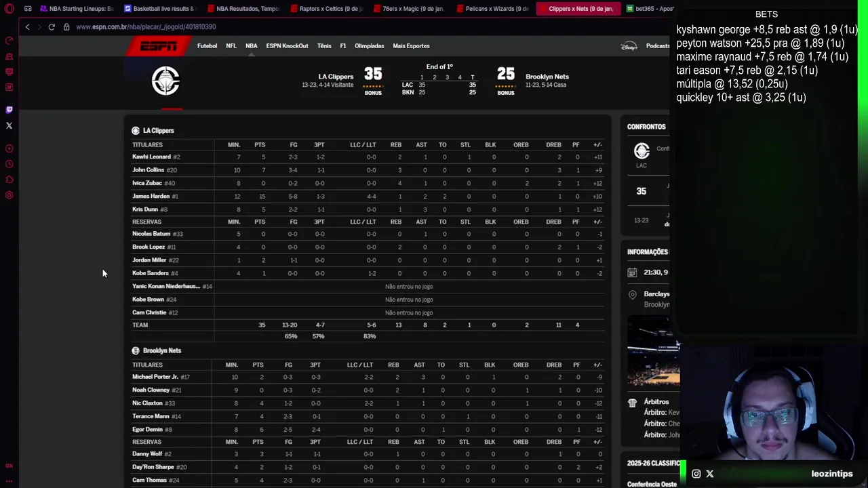Click the Disney+ logo in ESPN header
This screenshot has height=488, width=868.
pos(629,46)
